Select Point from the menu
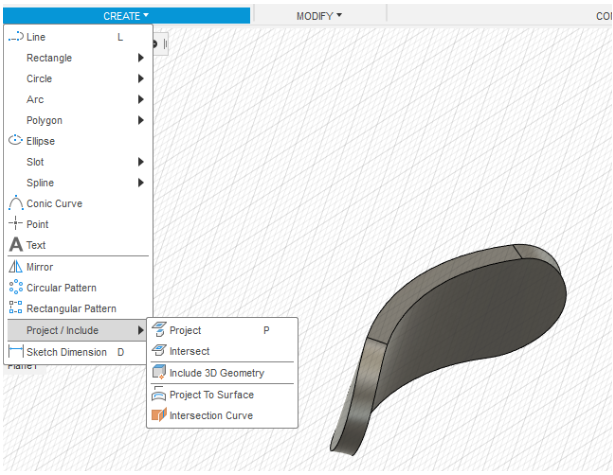This screenshot has width=613, height=475. pos(78,224)
